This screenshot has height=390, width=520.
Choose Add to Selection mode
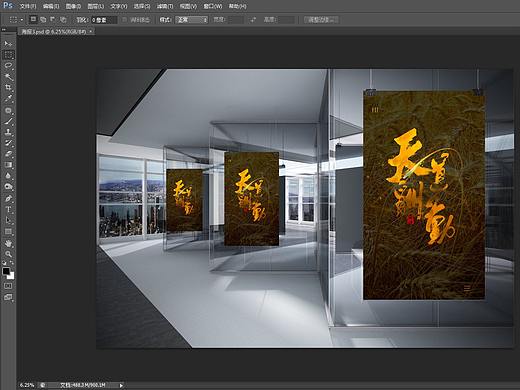coord(43,20)
